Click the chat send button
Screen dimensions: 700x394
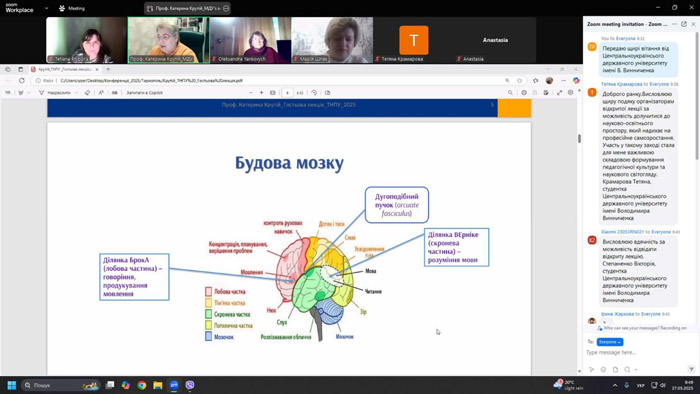(x=691, y=369)
